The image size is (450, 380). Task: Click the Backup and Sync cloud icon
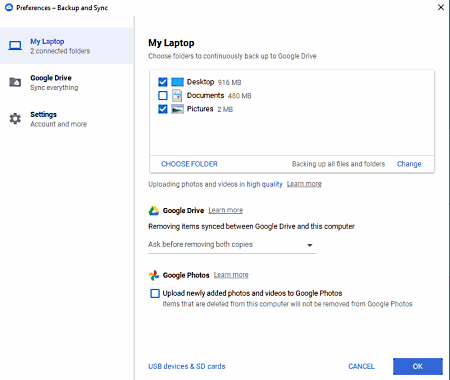pyautogui.click(x=9, y=7)
